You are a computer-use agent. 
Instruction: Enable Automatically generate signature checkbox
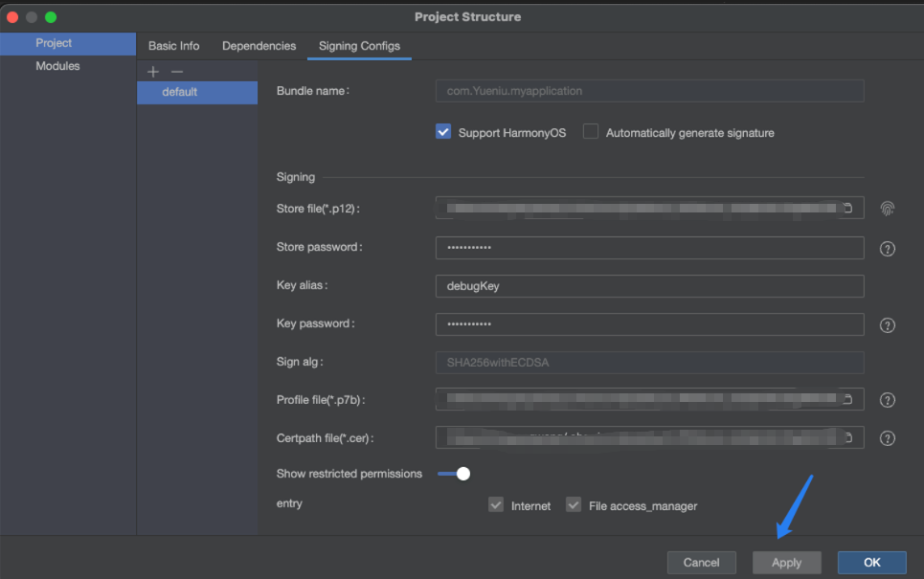pyautogui.click(x=591, y=131)
